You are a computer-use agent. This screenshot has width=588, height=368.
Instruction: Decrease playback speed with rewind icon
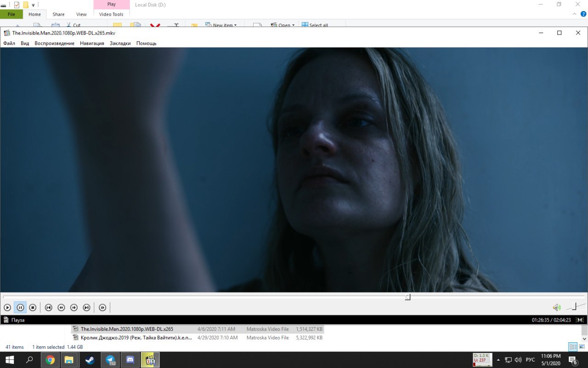pyautogui.click(x=61, y=307)
